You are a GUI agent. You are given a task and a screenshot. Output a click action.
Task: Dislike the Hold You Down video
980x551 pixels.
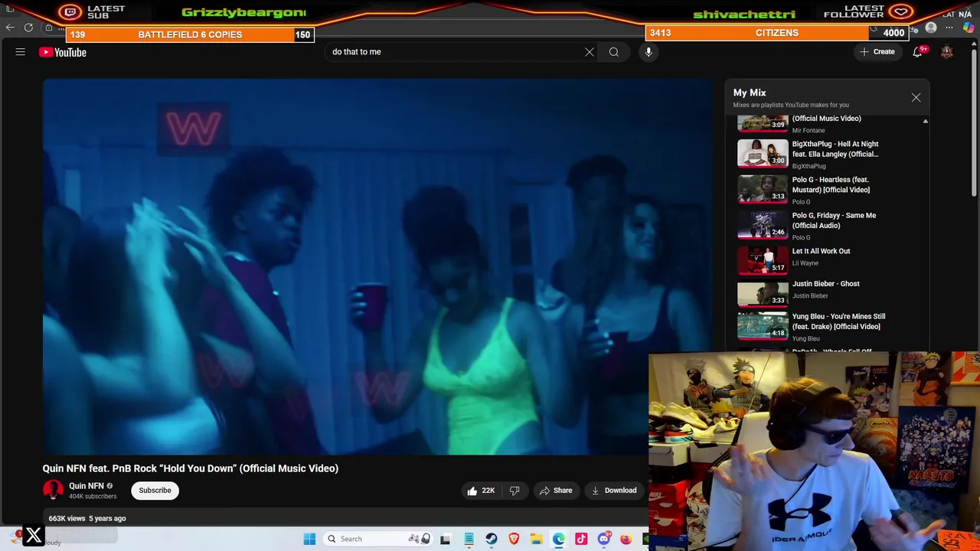(514, 491)
